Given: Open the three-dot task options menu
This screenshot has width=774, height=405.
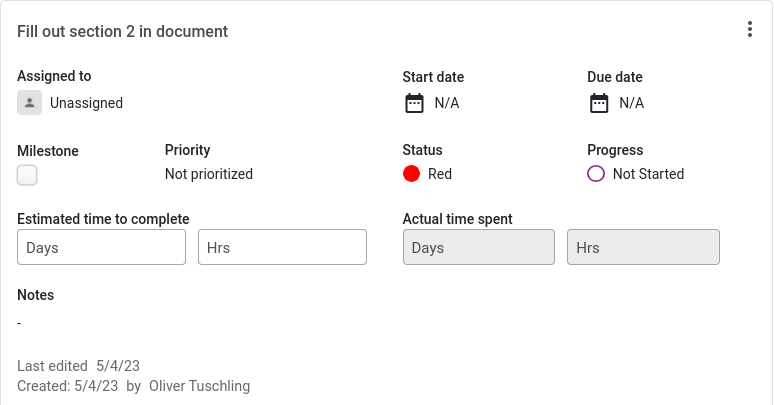Looking at the screenshot, I should tap(749, 30).
